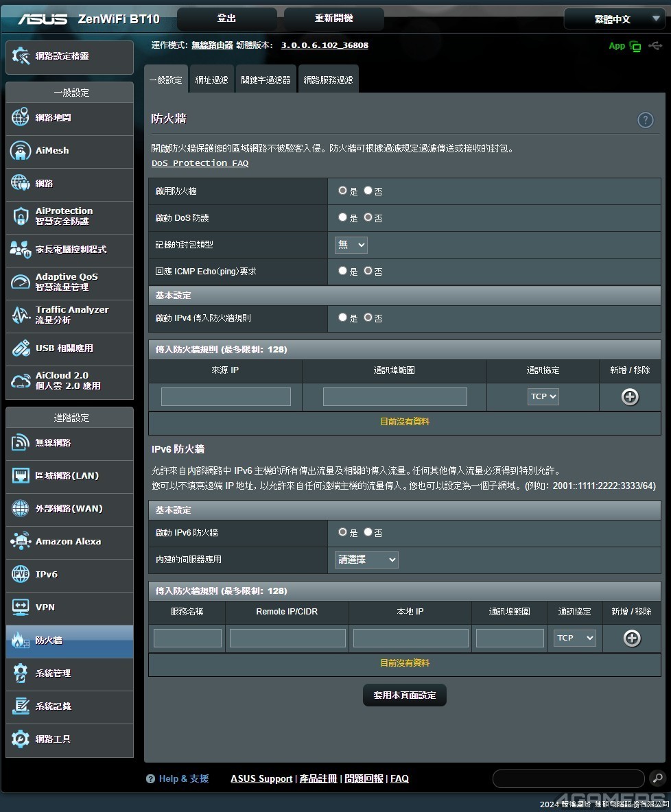Click the USB 相關應用 icon

coord(21,348)
